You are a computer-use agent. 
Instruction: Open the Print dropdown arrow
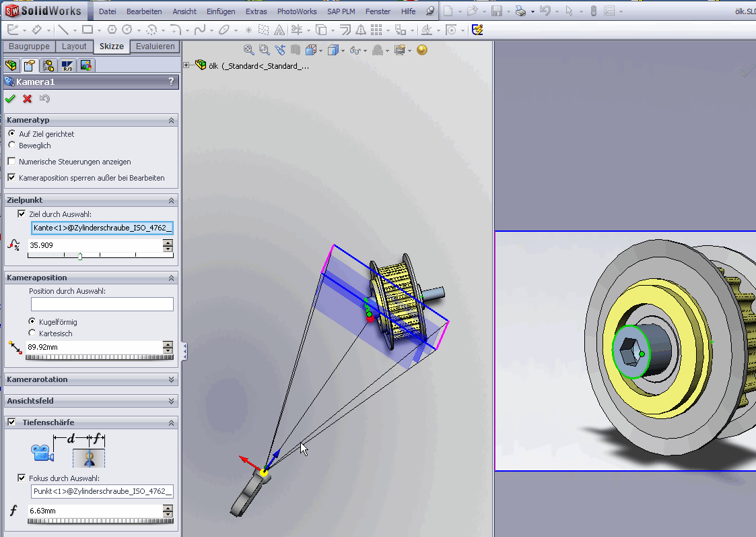pos(532,11)
